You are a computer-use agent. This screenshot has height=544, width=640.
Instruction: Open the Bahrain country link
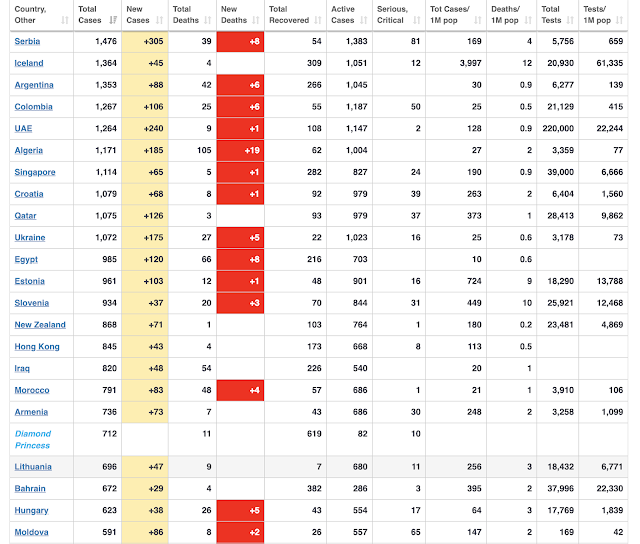[30, 488]
